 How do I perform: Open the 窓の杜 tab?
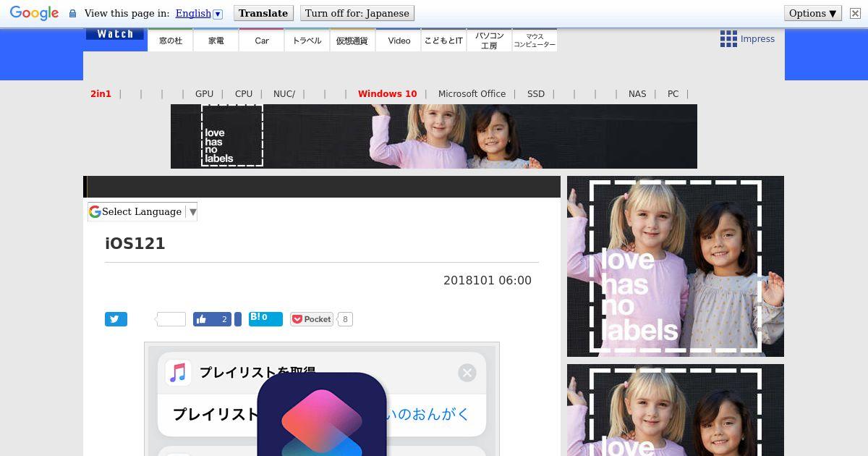(x=171, y=41)
